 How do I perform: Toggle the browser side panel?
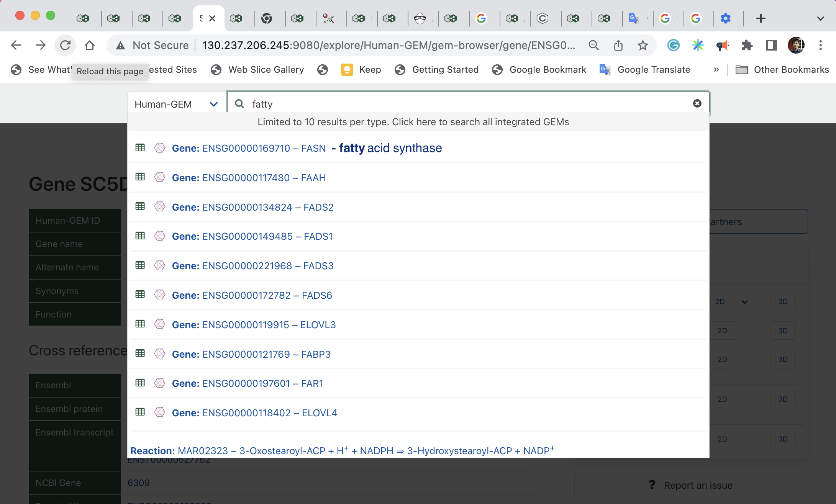(x=771, y=46)
